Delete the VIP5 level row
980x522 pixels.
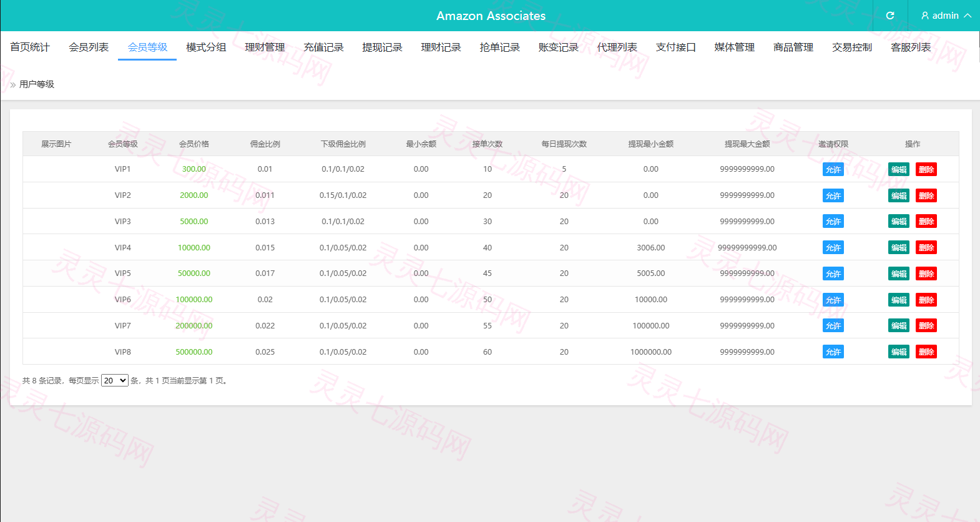pyautogui.click(x=926, y=273)
